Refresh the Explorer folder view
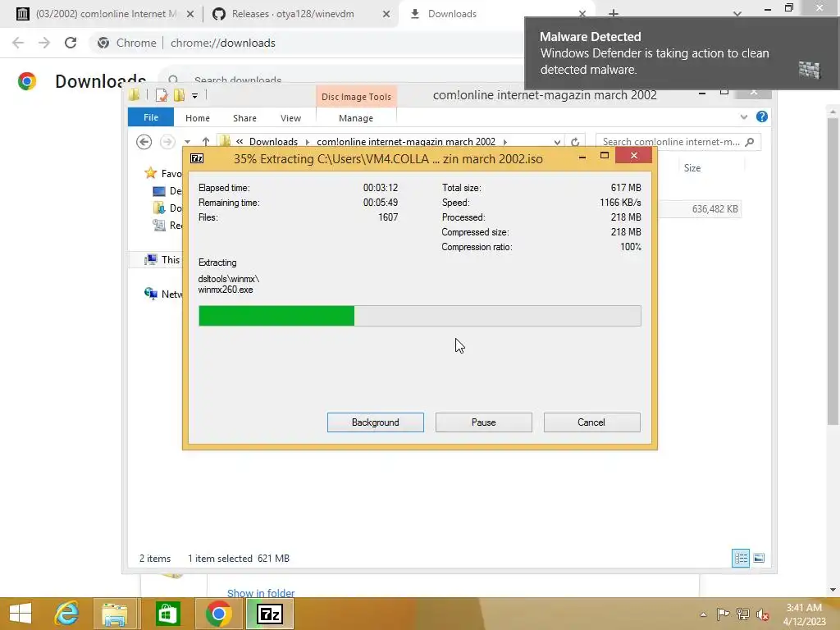840x630 pixels. pyautogui.click(x=575, y=142)
